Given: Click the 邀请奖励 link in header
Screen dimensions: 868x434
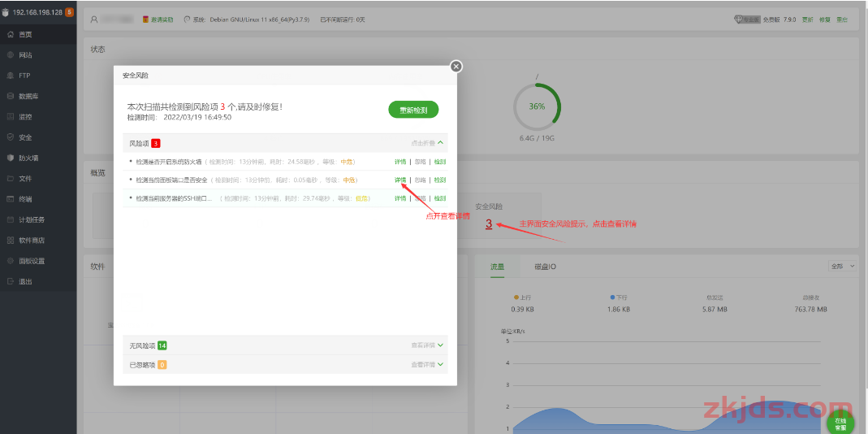Looking at the screenshot, I should (x=162, y=20).
